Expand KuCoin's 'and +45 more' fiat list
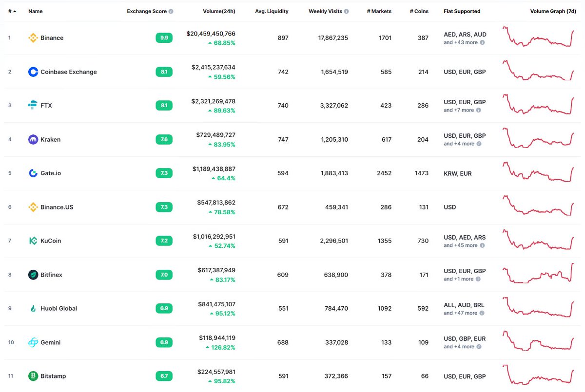The image size is (585, 392). 461,246
